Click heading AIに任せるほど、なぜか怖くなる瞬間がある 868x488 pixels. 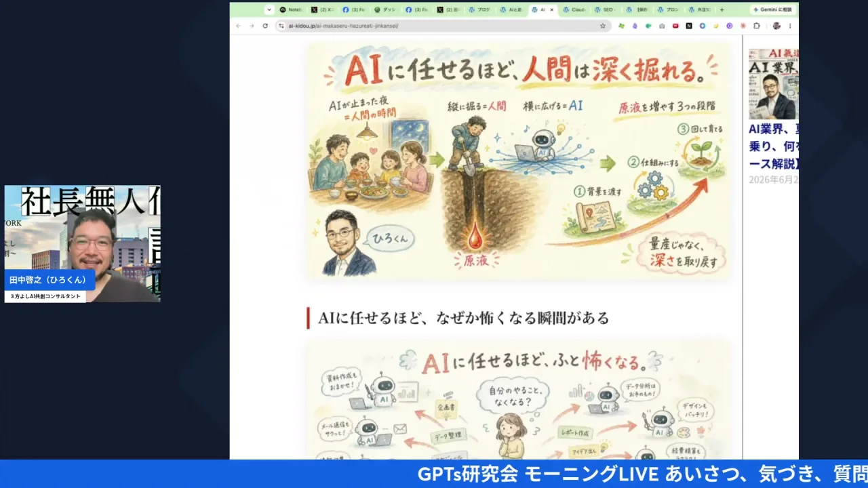463,318
